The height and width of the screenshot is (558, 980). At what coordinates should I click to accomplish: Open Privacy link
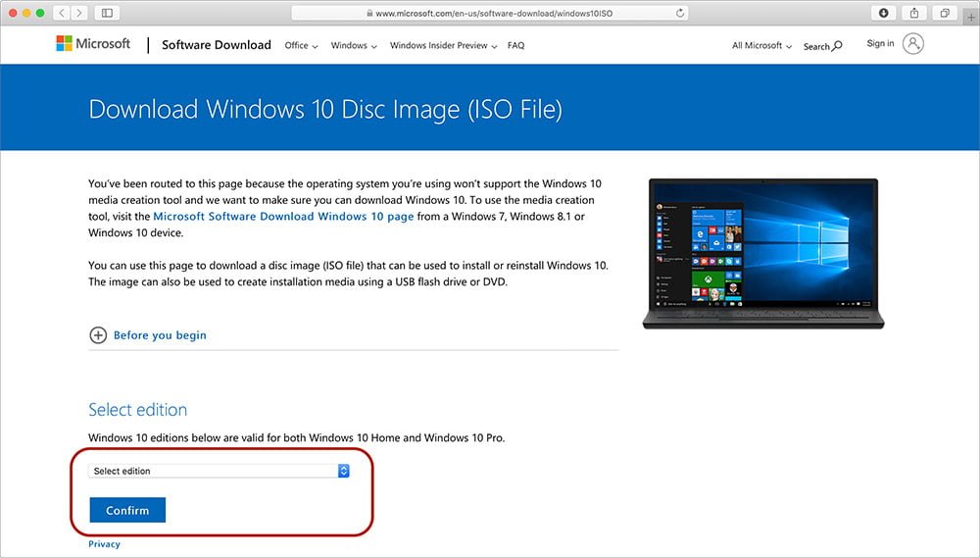point(104,544)
